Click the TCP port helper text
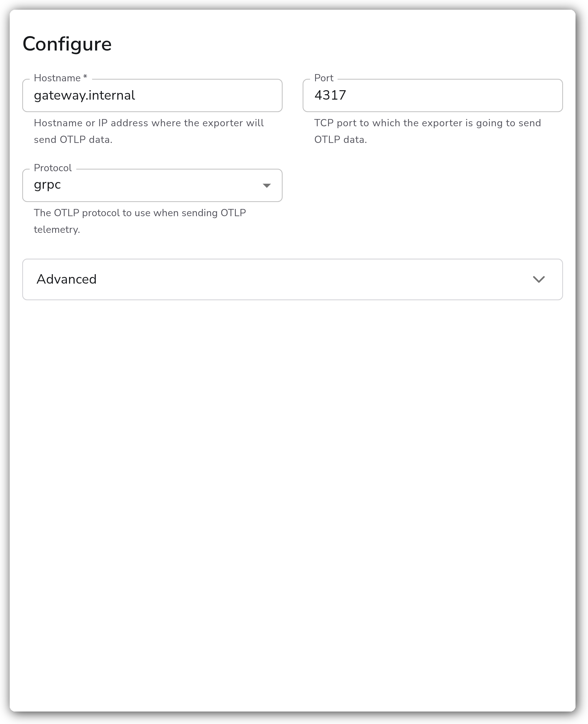The image size is (588, 724). [427, 131]
